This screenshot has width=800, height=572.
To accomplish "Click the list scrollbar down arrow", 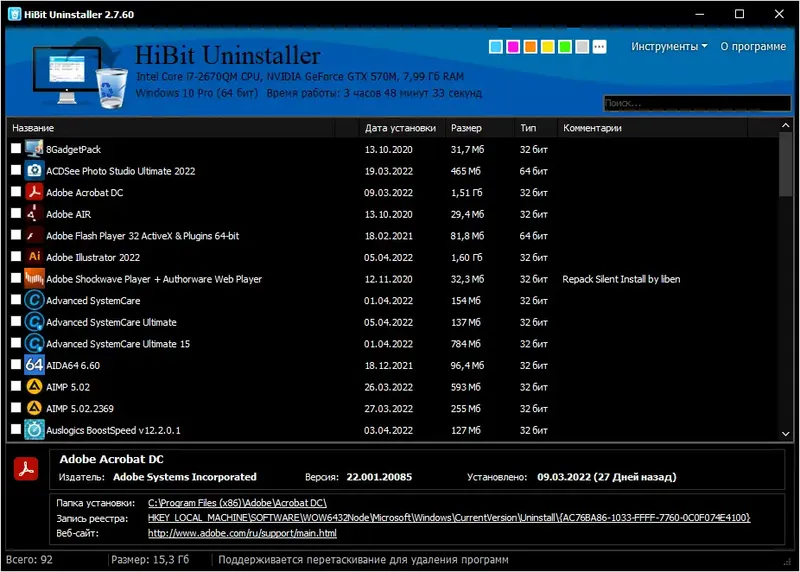I will pos(786,434).
